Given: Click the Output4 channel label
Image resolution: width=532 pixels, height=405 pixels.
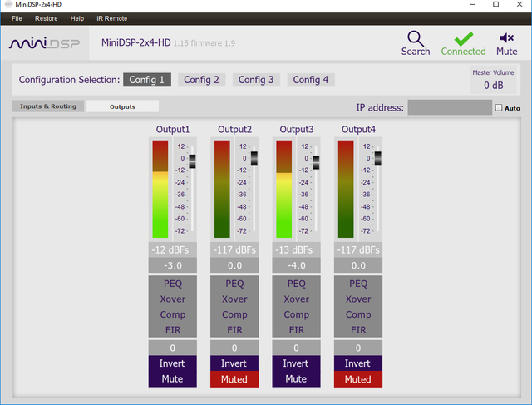Looking at the screenshot, I should point(358,130).
